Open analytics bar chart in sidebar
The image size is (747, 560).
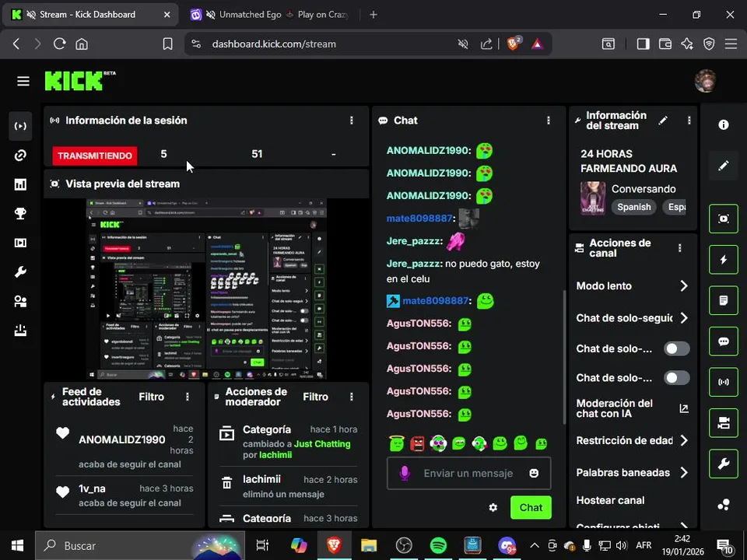20,184
